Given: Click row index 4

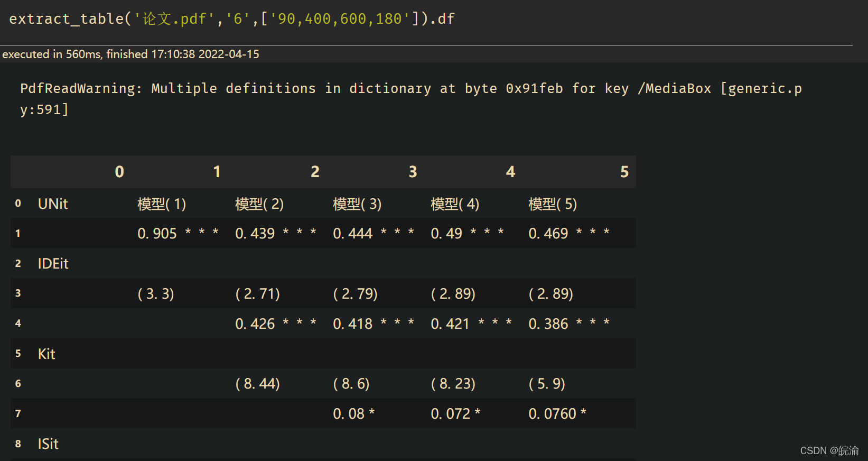Looking at the screenshot, I should 18,324.
